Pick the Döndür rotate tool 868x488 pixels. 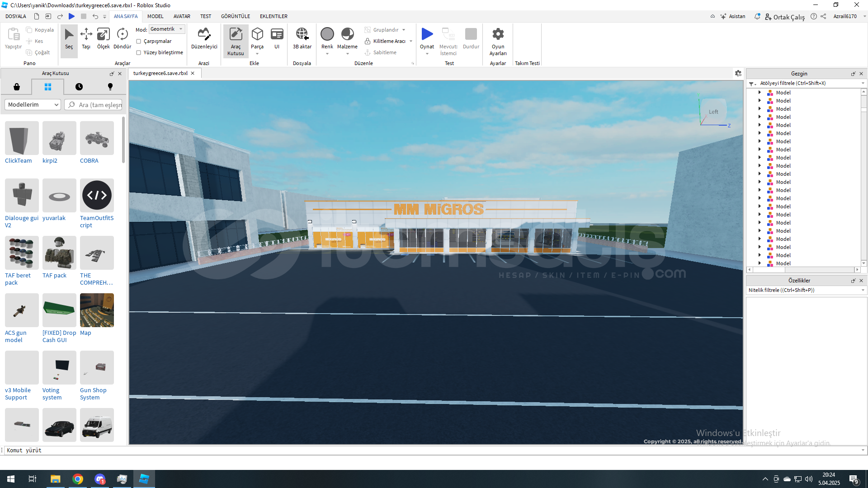point(122,39)
